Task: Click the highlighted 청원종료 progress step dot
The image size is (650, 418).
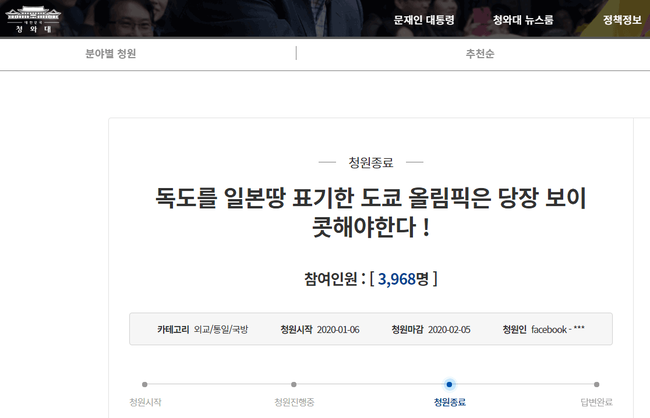Action: point(449,384)
